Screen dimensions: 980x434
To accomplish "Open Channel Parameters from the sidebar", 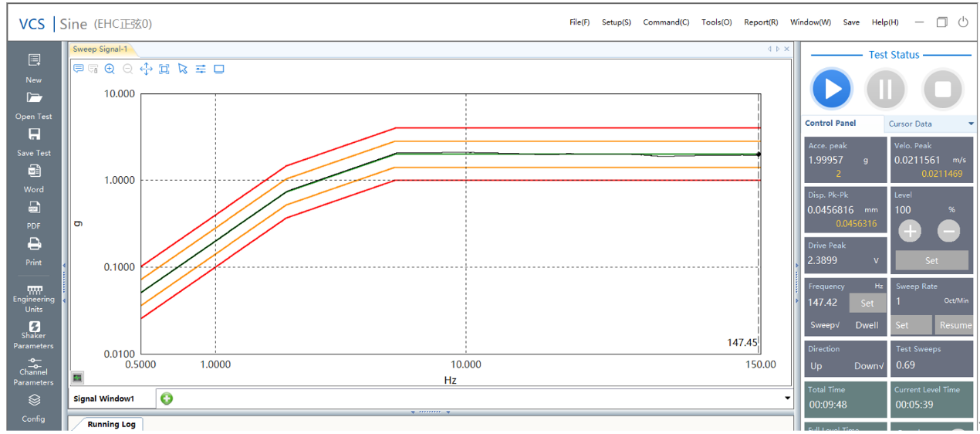I will click(x=34, y=363).
